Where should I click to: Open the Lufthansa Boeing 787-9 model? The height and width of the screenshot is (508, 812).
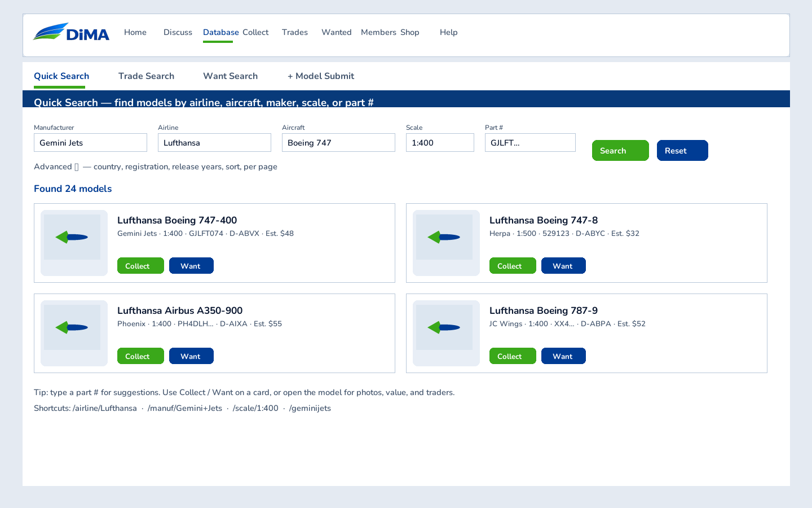[544, 310]
